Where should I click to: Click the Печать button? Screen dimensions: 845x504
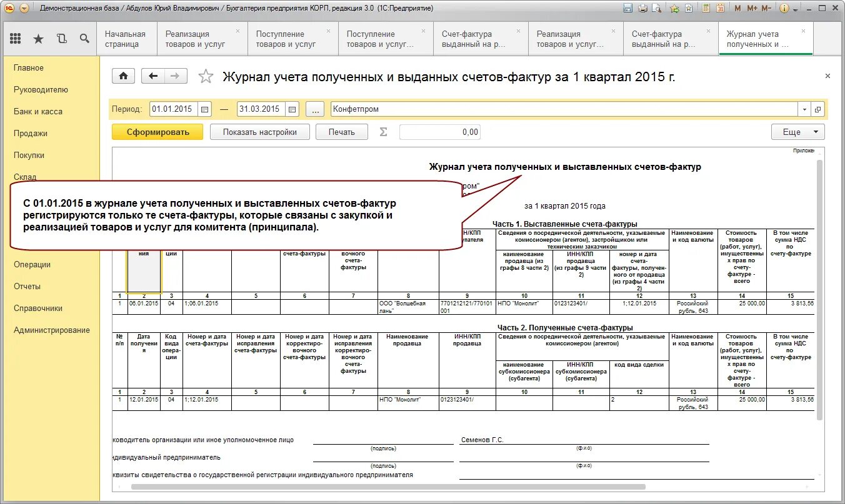click(x=341, y=132)
